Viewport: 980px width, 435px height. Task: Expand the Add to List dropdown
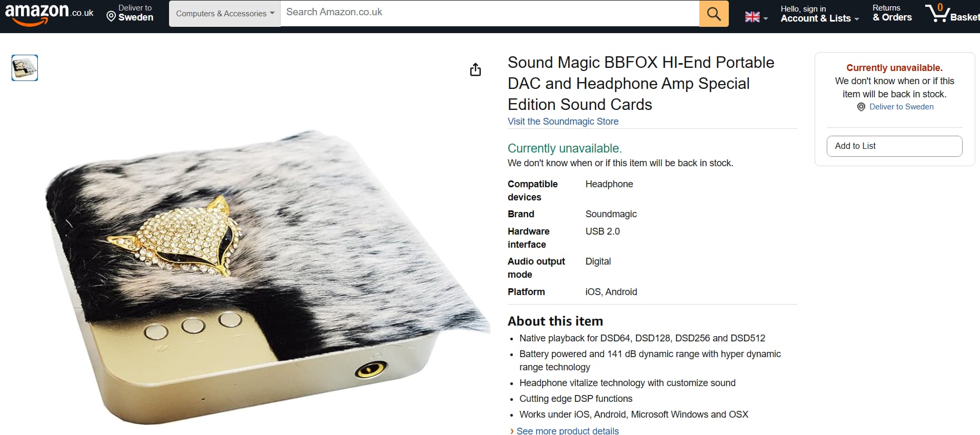click(x=894, y=146)
